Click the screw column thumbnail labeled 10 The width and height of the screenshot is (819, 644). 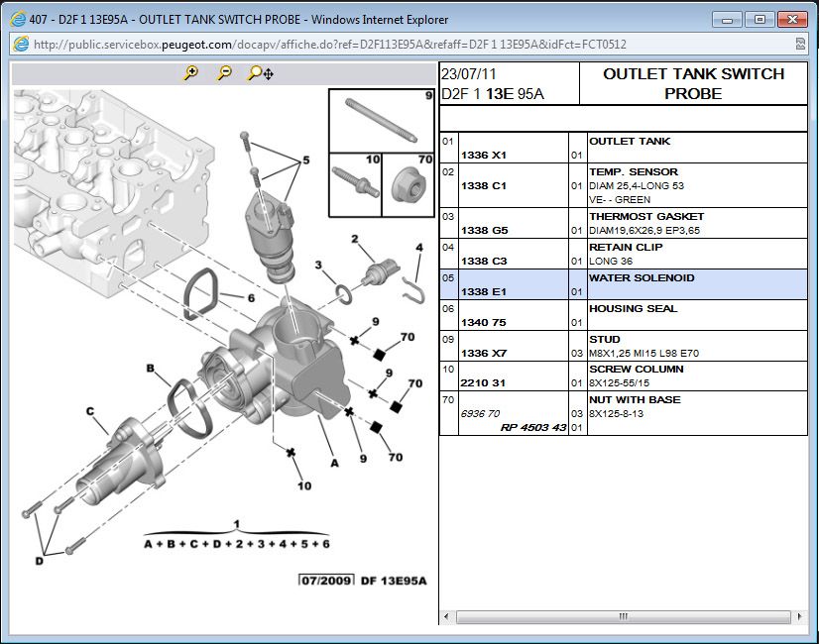coord(356,184)
